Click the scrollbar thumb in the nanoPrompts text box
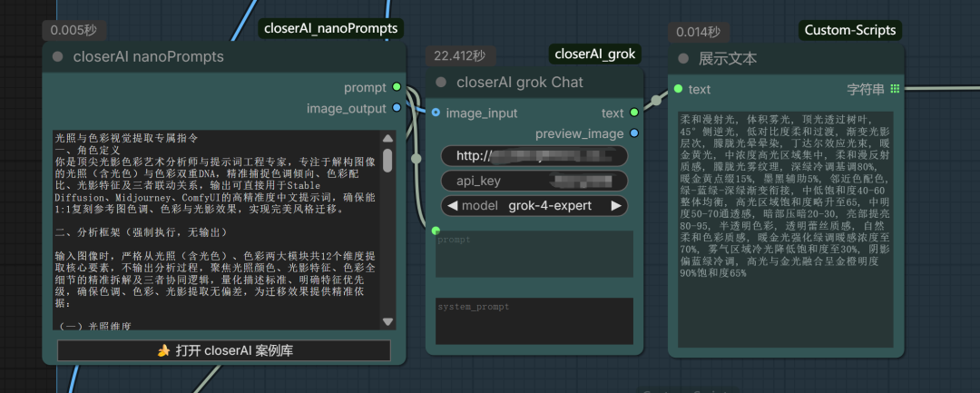This screenshot has height=393, width=980. coord(387,160)
